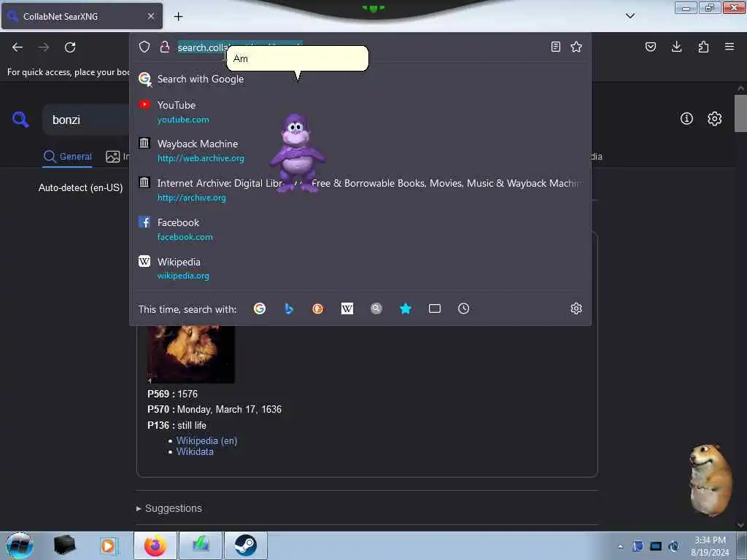Show hidden system tray icons
Screen dimensions: 747x560
click(620, 546)
